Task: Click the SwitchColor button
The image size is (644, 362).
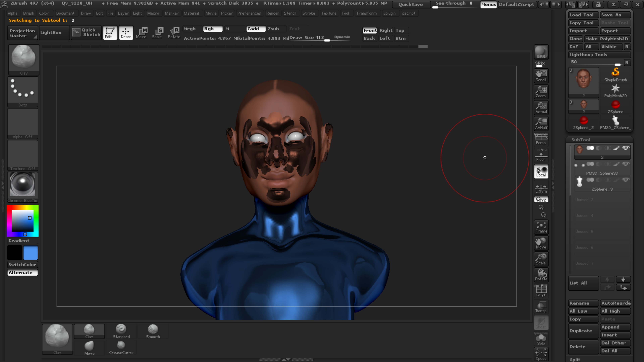Action: click(22, 265)
